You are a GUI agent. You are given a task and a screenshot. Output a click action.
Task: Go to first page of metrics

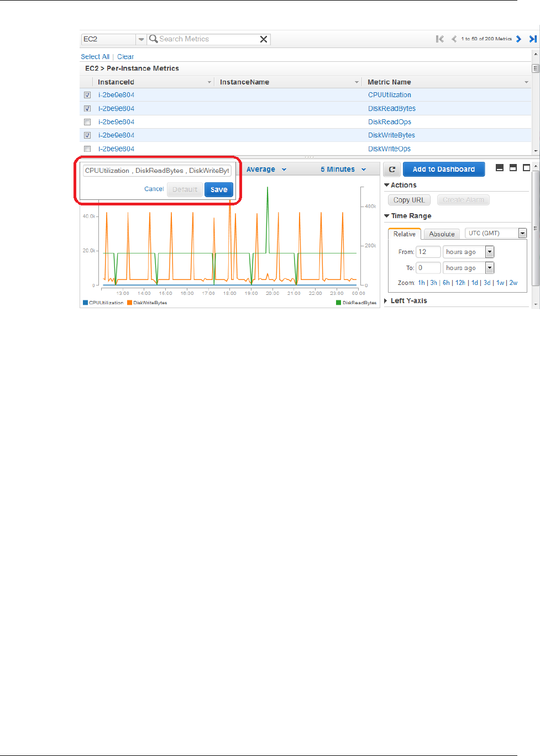point(440,39)
